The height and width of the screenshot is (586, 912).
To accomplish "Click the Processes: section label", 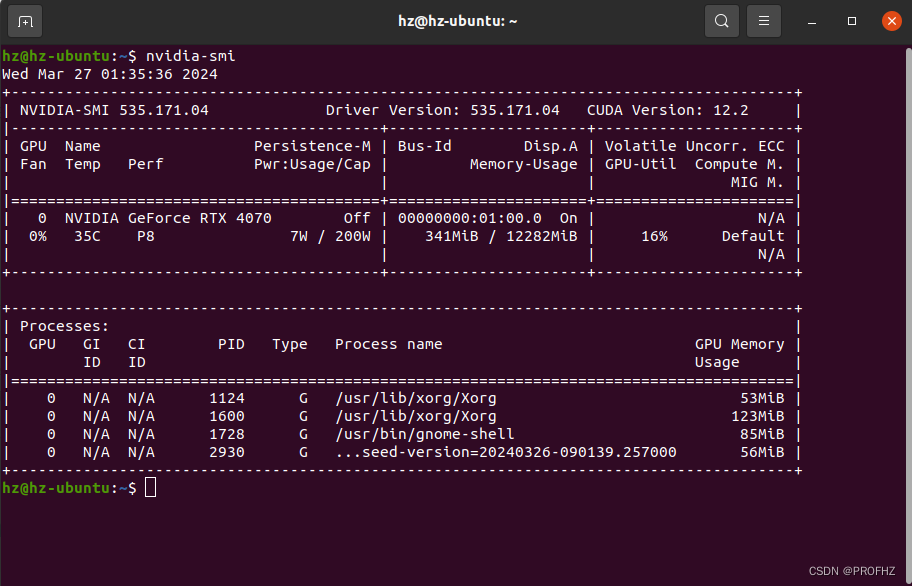I will point(65,327).
